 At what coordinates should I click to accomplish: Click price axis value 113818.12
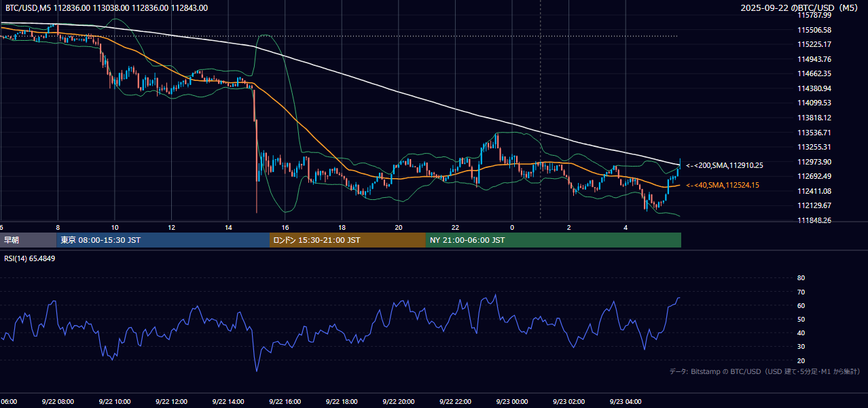tap(814, 118)
